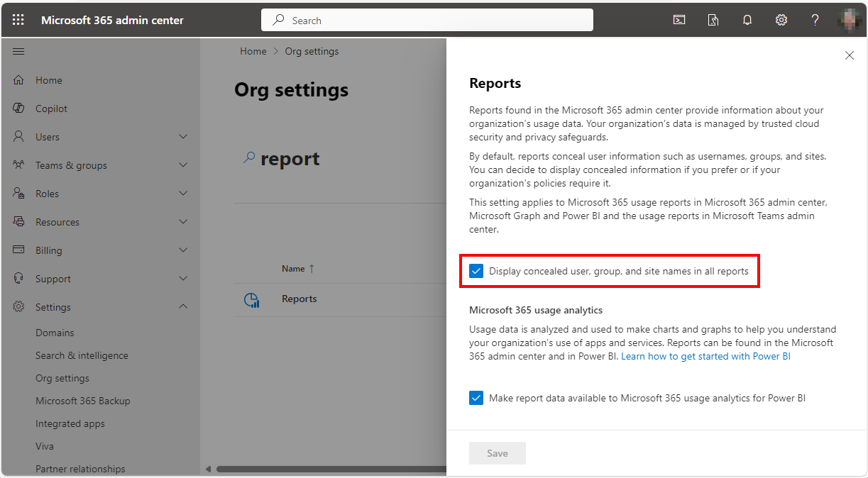Open the feedback panel icon

pos(713,20)
